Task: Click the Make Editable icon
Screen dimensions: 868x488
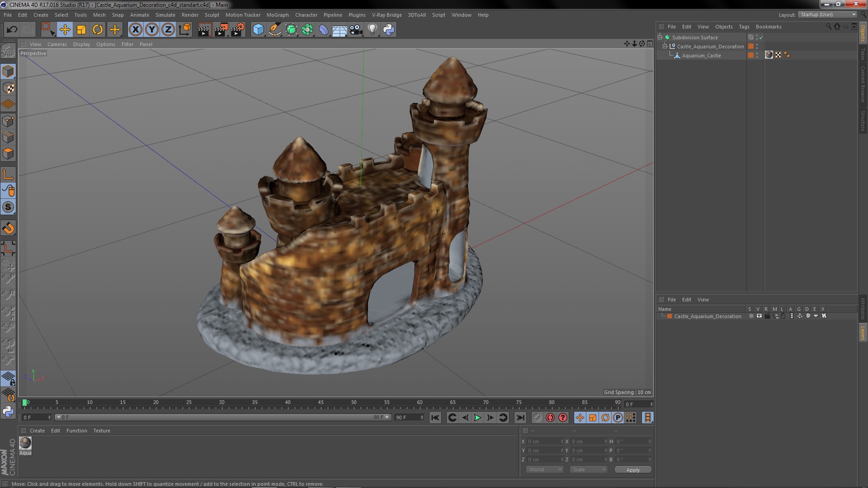Action: pos(8,51)
